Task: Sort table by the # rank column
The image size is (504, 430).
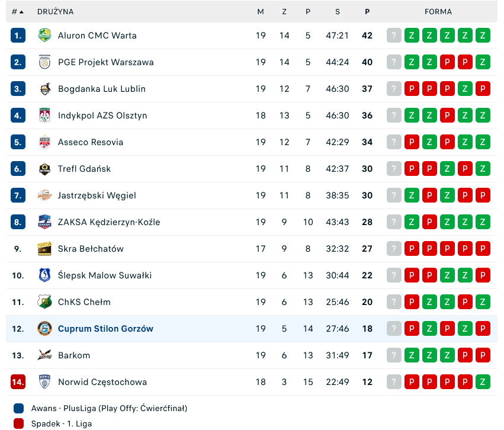Action: [x=18, y=12]
